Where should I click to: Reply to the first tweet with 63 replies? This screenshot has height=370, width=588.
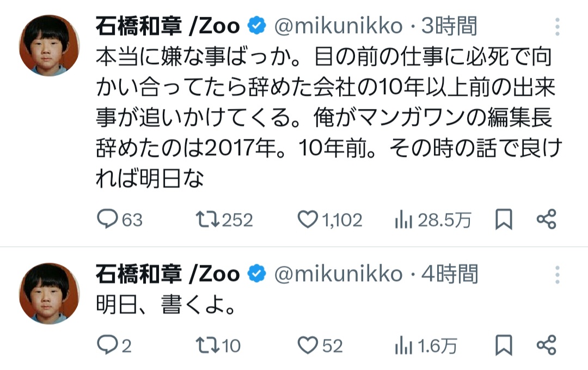107,220
